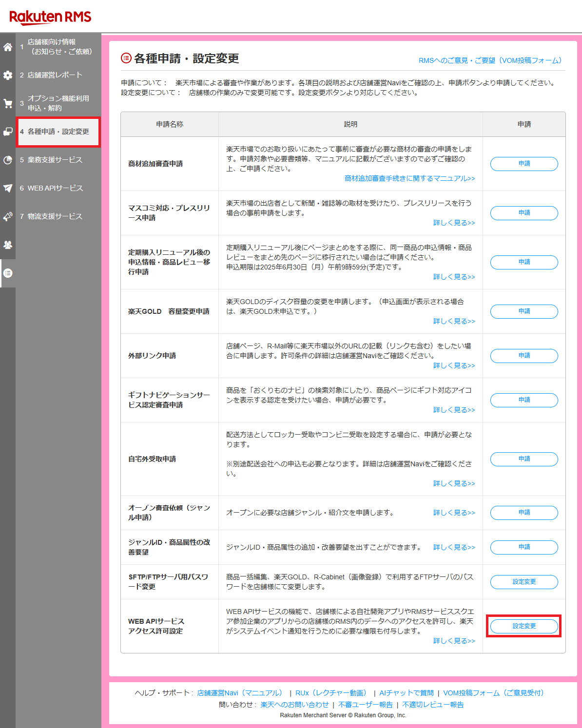The image size is (582, 728).
Task: Click 申請 button for ジャンルID・商品属性の改善要望
Action: pyautogui.click(x=524, y=547)
